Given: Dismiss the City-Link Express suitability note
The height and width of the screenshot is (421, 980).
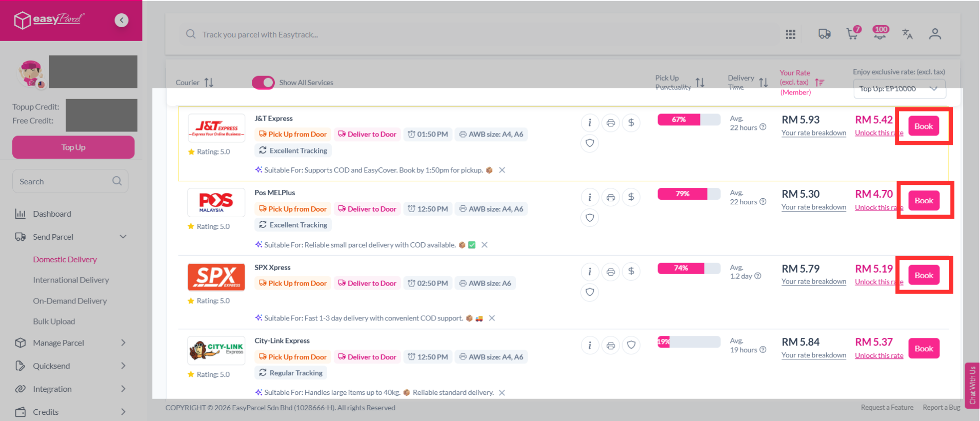Looking at the screenshot, I should pos(502,393).
